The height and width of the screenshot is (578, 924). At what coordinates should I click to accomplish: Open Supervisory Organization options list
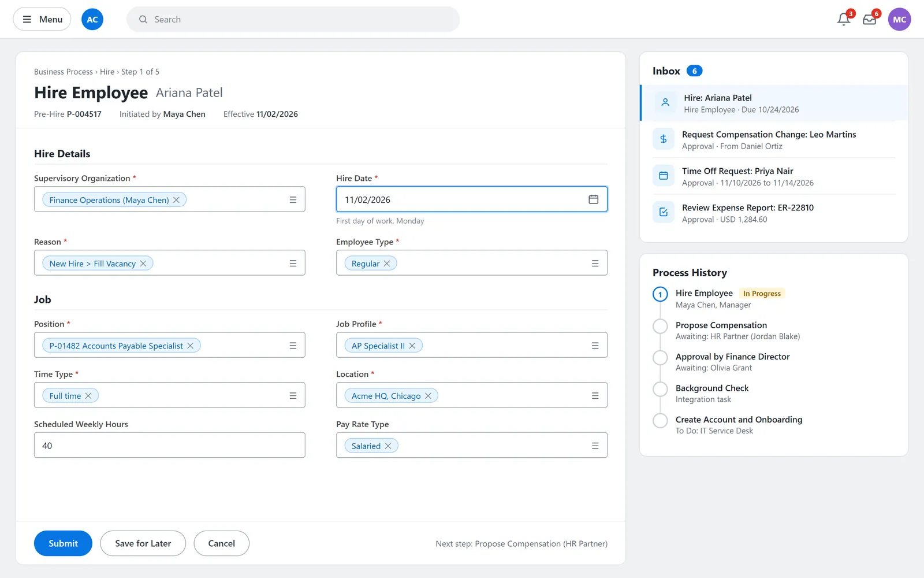pos(293,200)
